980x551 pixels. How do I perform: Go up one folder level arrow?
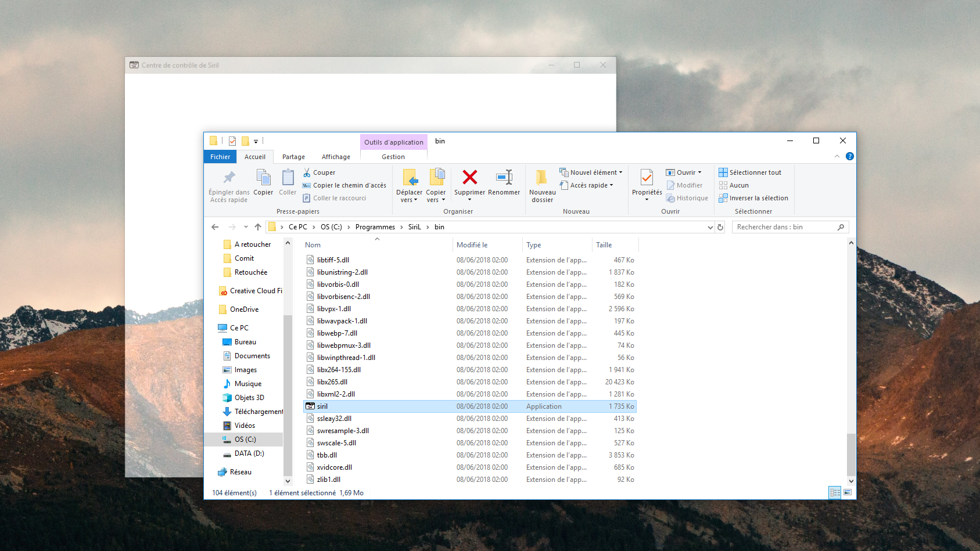258,227
